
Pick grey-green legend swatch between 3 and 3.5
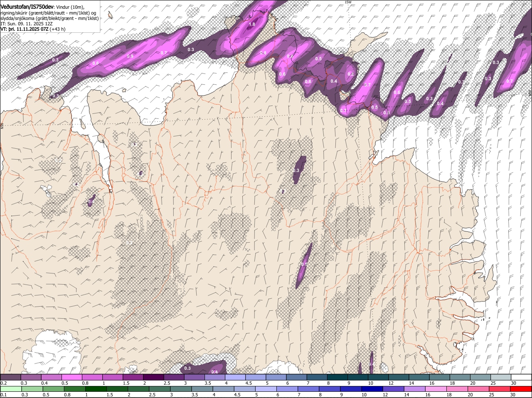click(x=182, y=389)
